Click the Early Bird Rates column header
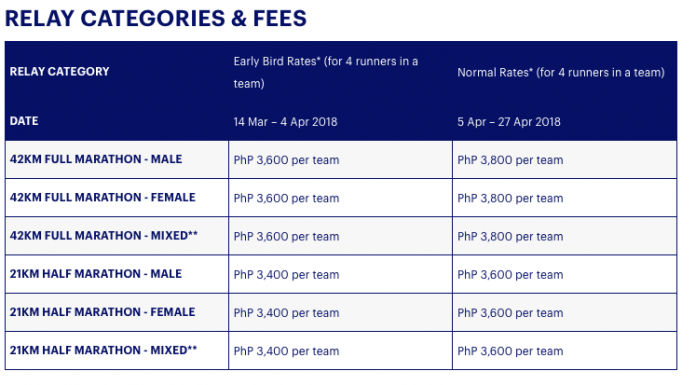The width and height of the screenshot is (696, 385). 326,72
